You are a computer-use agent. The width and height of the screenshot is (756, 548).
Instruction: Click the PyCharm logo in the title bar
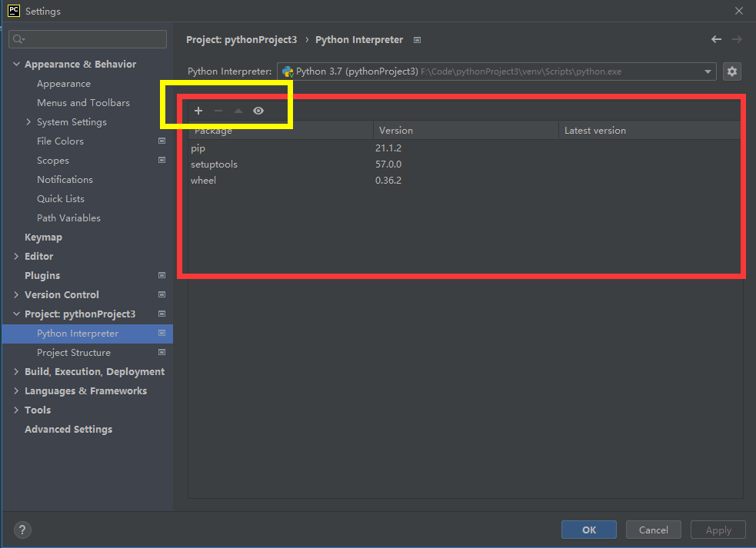pos(14,11)
